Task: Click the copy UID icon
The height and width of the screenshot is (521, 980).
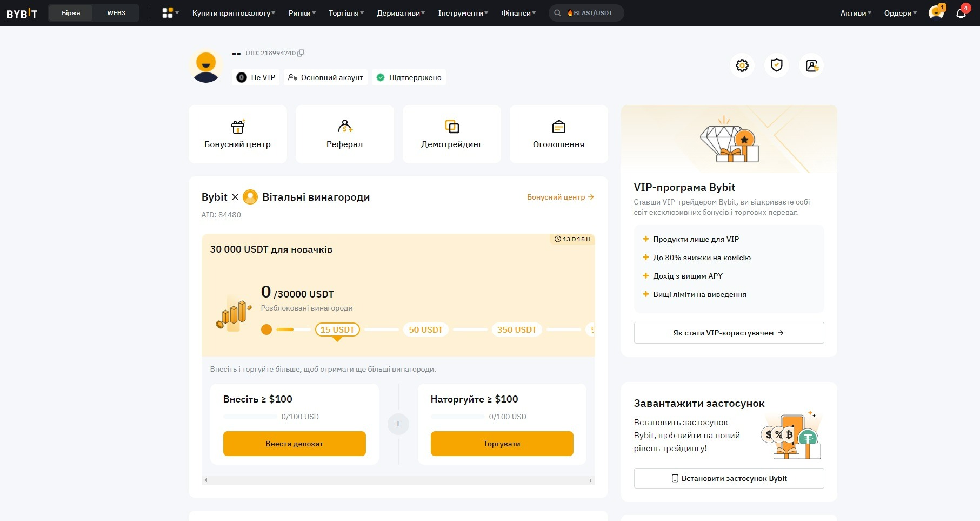Action: (301, 53)
